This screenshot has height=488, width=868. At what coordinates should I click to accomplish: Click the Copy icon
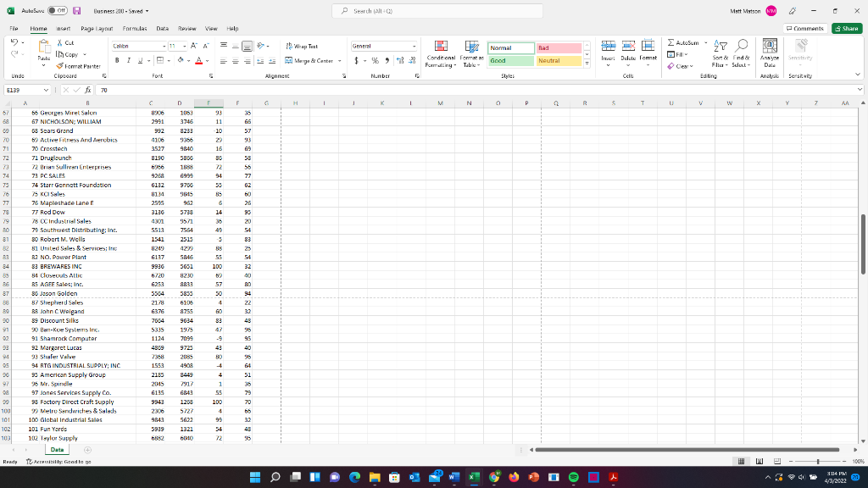60,55
